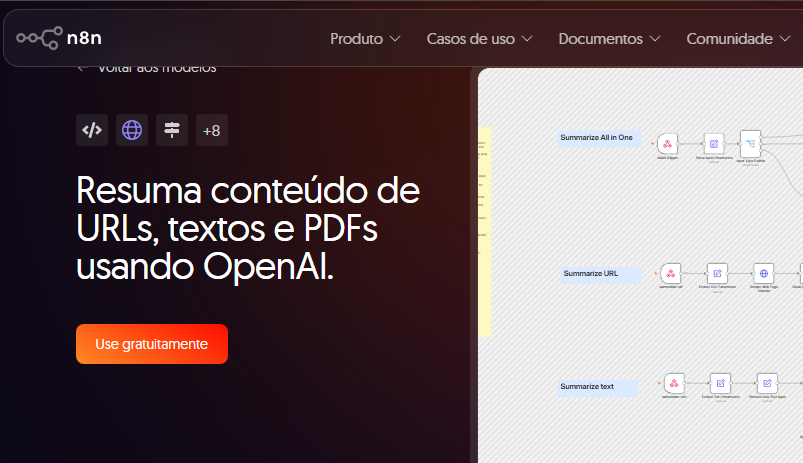Click the code node tag icon
Viewport: 803px width, 463px height.
tap(92, 130)
